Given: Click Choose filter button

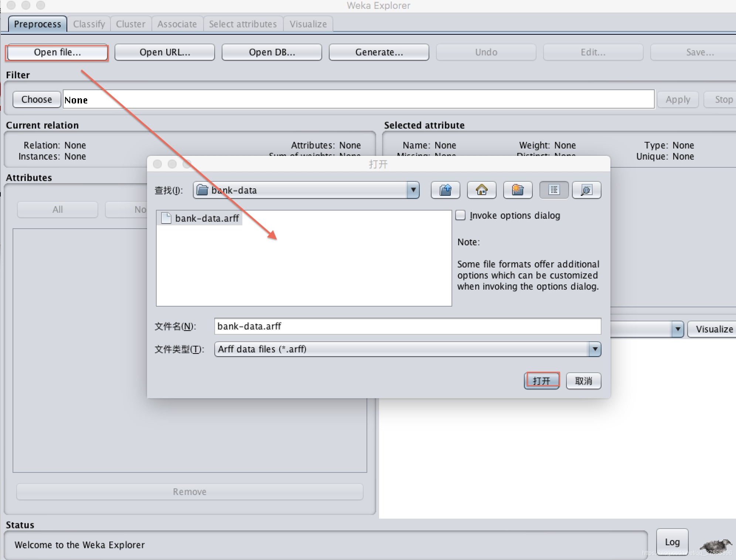Looking at the screenshot, I should (37, 100).
